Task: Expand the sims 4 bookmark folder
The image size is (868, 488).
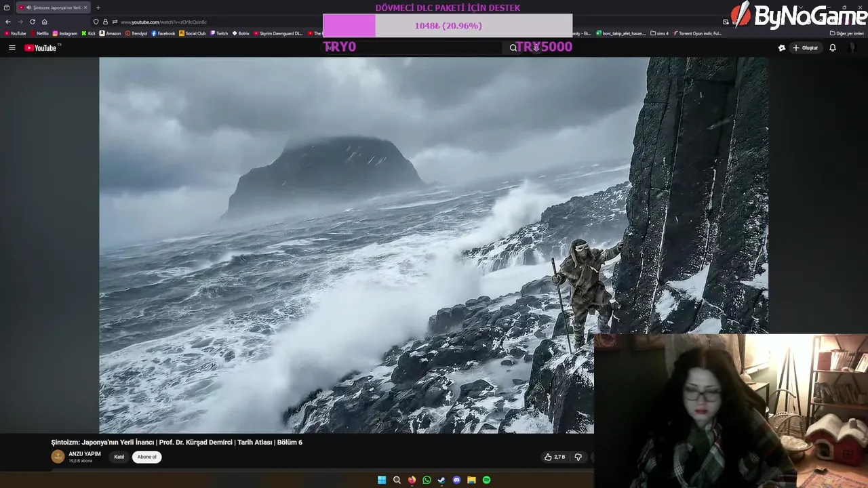Action: point(659,33)
